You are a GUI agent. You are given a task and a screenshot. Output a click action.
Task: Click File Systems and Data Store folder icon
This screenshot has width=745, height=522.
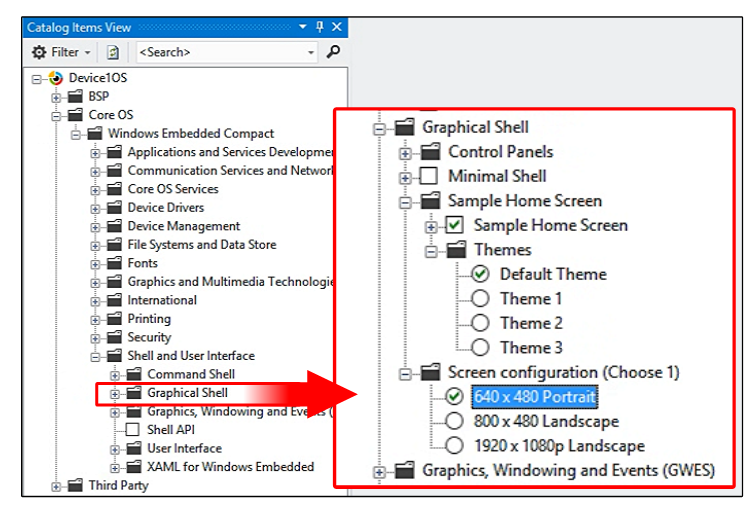114,245
